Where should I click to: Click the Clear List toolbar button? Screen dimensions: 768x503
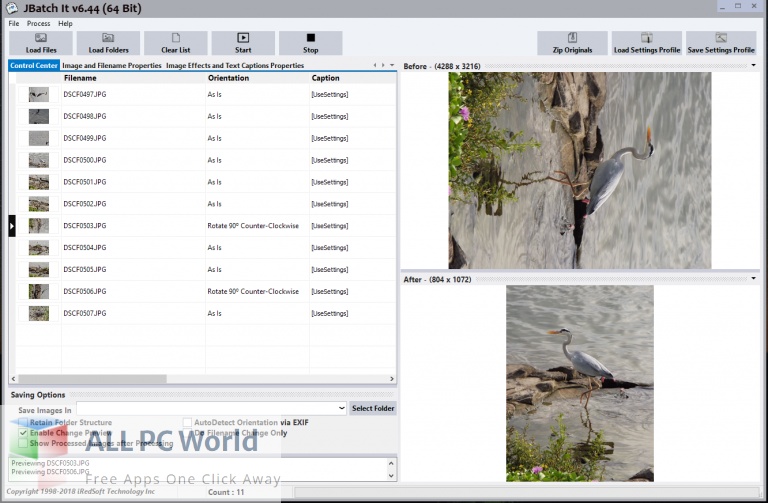point(176,43)
